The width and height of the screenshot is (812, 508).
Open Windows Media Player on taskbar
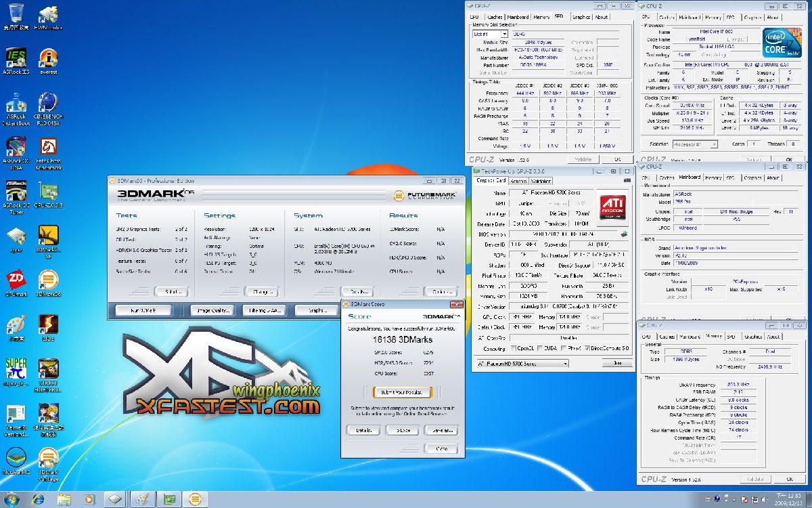89,499
